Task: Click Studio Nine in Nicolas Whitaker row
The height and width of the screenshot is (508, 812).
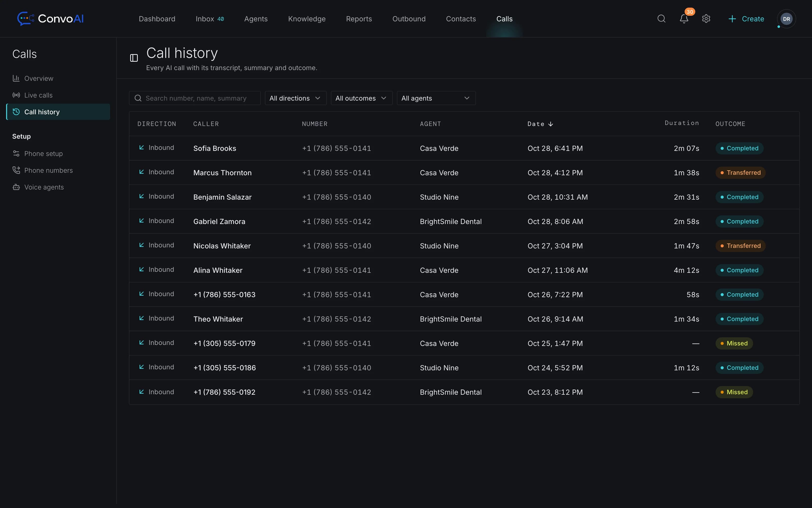Action: click(439, 246)
